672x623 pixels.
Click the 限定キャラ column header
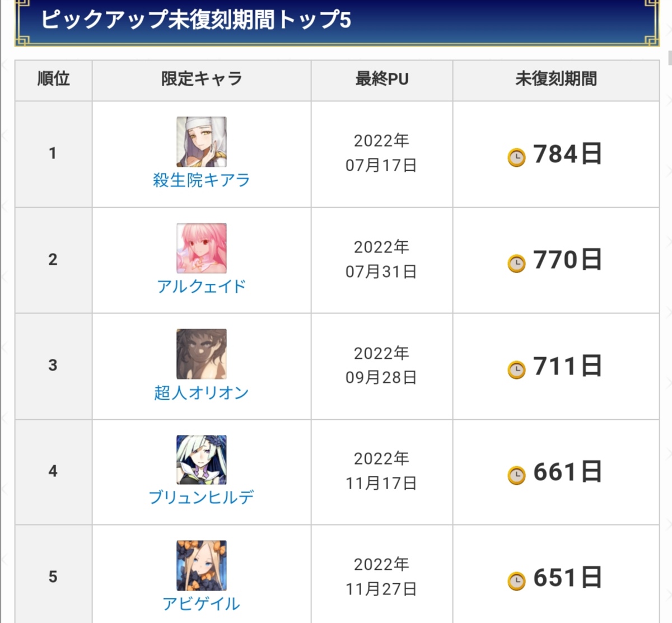202,79
